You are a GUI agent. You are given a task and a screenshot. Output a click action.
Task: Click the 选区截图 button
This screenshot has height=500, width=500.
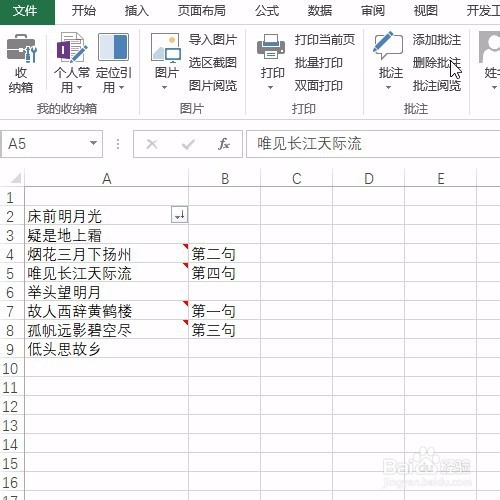coord(213,63)
